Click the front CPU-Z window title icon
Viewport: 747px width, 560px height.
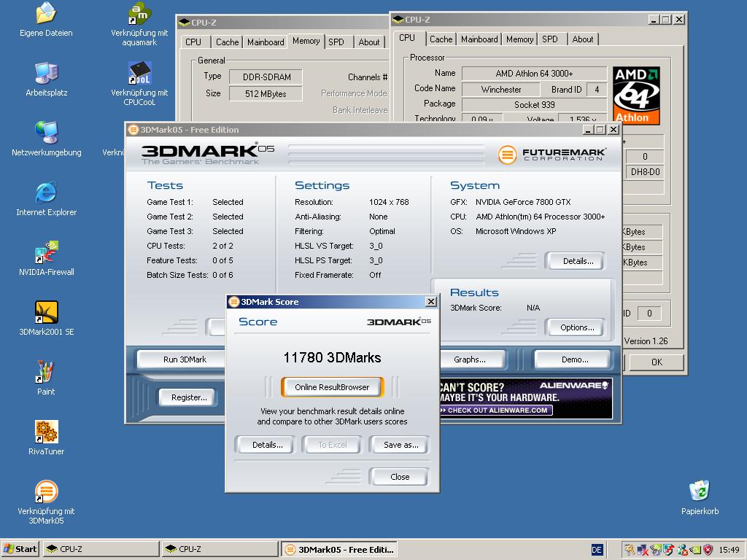pyautogui.click(x=398, y=20)
